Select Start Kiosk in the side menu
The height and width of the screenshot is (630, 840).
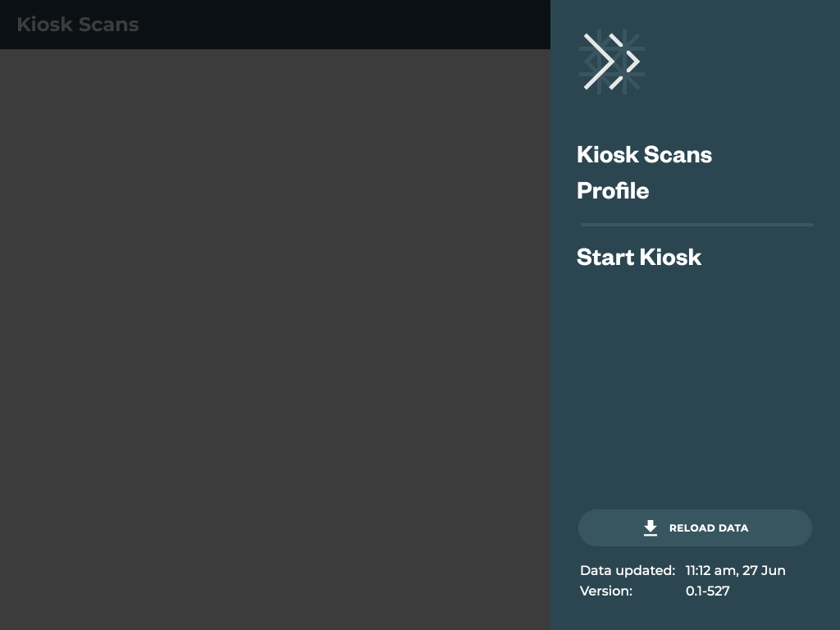(639, 257)
